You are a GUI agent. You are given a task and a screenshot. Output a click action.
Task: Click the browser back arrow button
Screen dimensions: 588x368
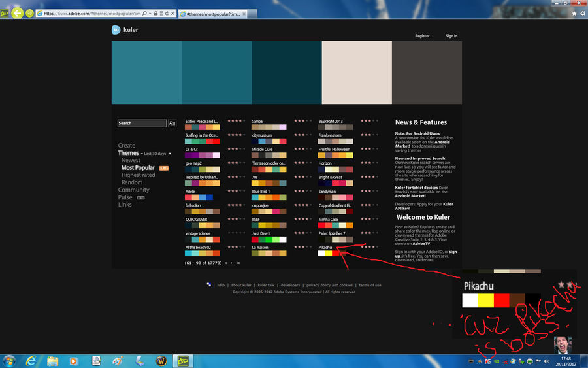17,13
